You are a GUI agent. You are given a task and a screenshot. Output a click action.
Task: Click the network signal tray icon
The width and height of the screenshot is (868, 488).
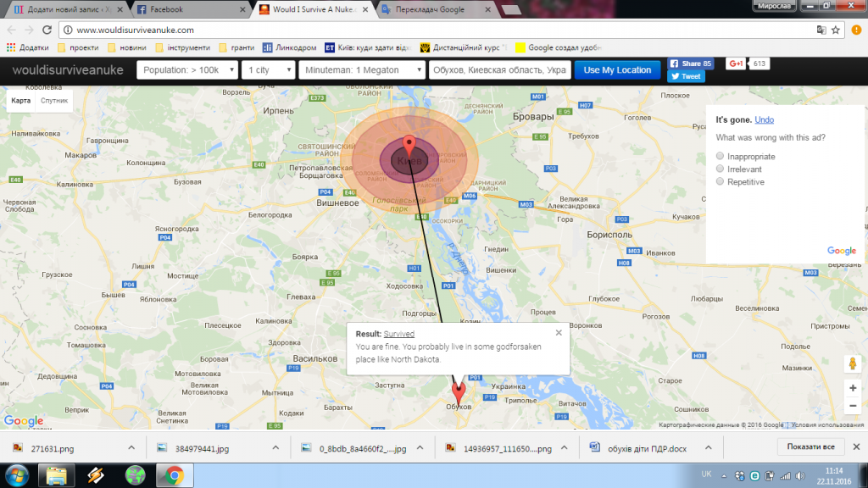tap(785, 476)
